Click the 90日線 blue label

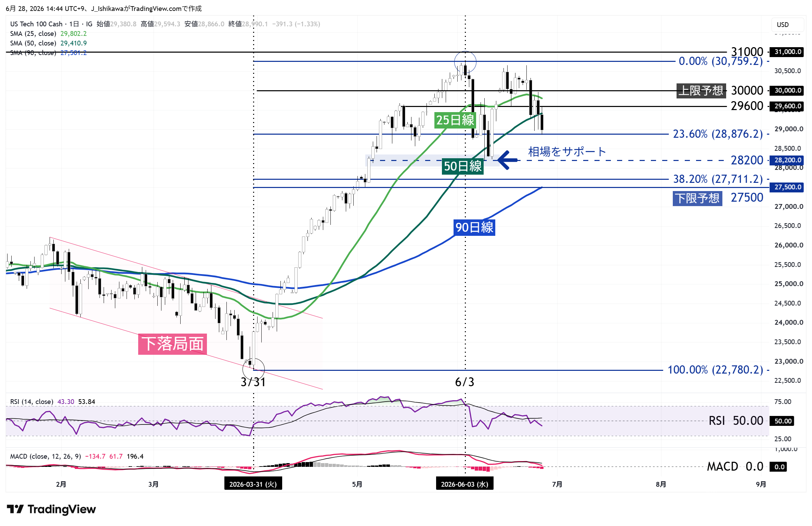[474, 227]
